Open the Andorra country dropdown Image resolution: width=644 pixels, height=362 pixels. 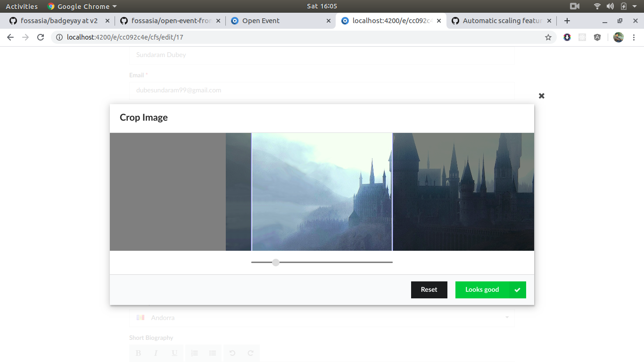[322, 318]
